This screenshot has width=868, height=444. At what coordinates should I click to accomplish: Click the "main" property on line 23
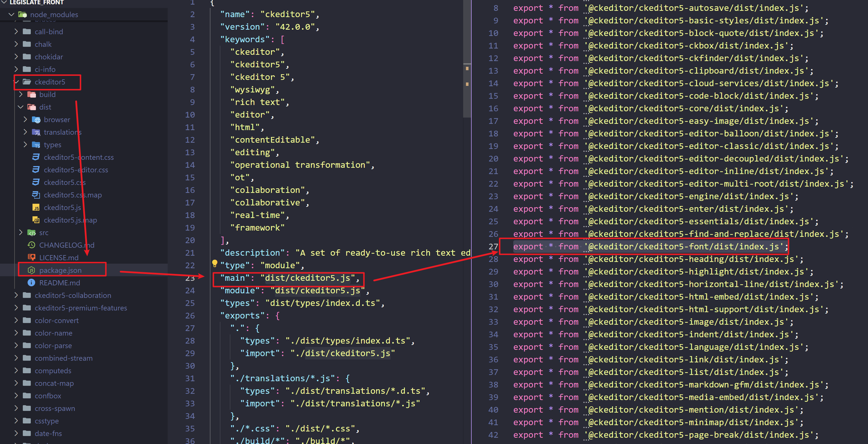tap(234, 278)
